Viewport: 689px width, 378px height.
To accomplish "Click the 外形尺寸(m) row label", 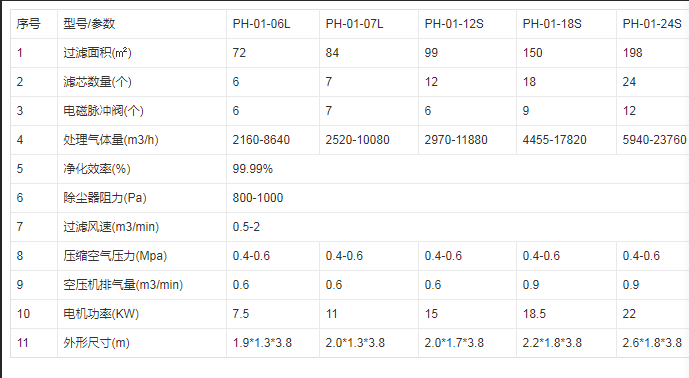I will [x=97, y=343].
